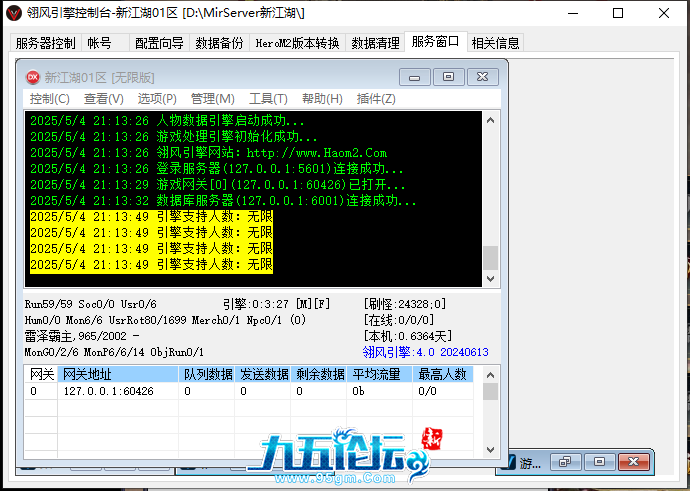Click the [在线:0/0/0] status text
690x491 pixels.
[x=399, y=320]
